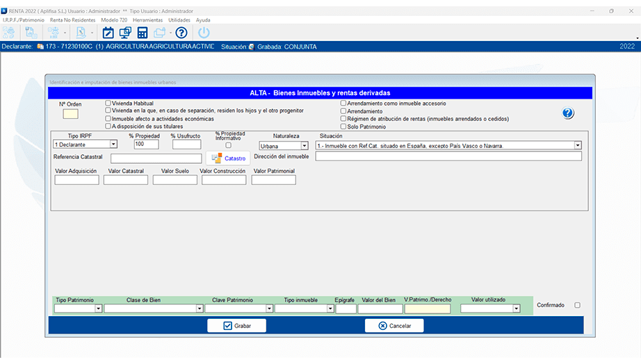Viewport: 641px width, 364px height.
Task: Open the Tipo IRPF dropdown
Action: (x=113, y=144)
